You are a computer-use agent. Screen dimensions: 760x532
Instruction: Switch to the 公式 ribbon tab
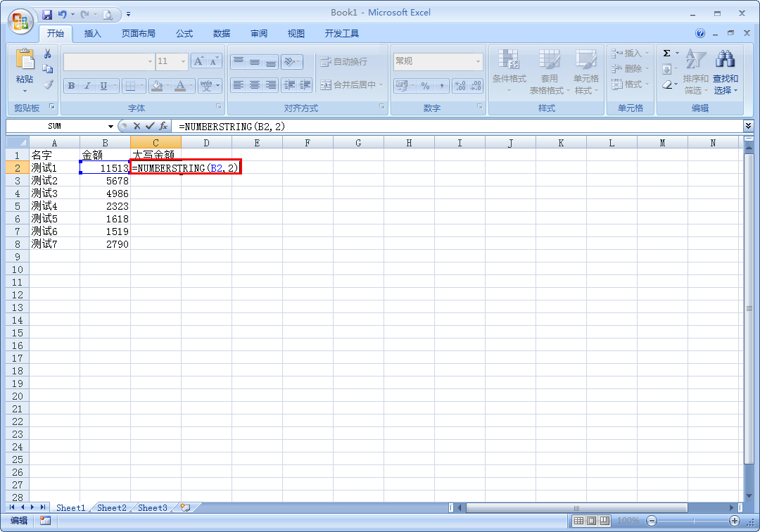184,34
